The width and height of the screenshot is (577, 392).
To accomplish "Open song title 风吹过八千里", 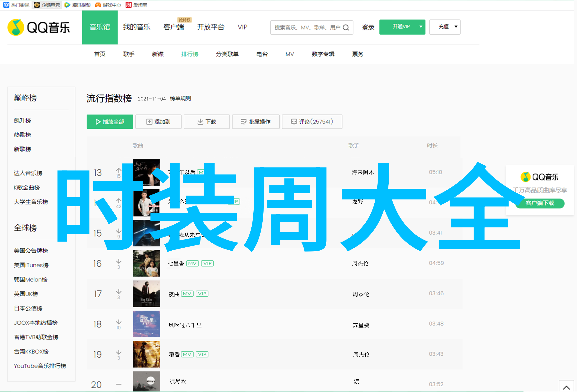I will 185,325.
